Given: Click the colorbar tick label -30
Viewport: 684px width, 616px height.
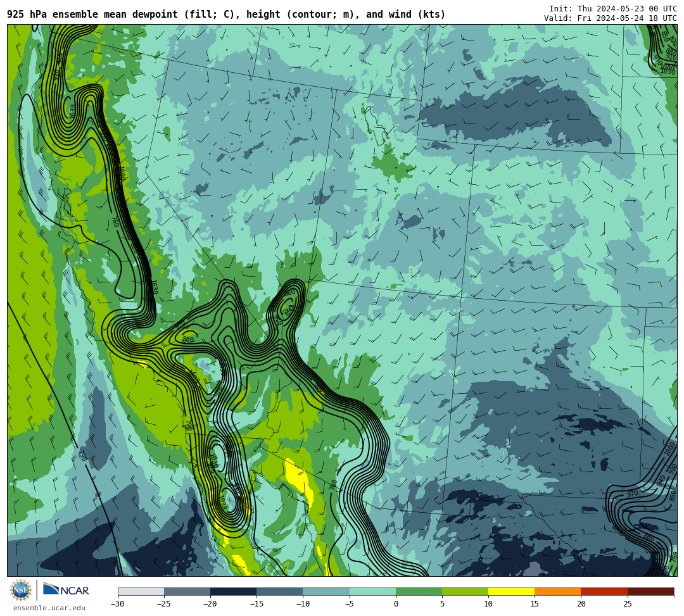Looking at the screenshot, I should pyautogui.click(x=118, y=604).
